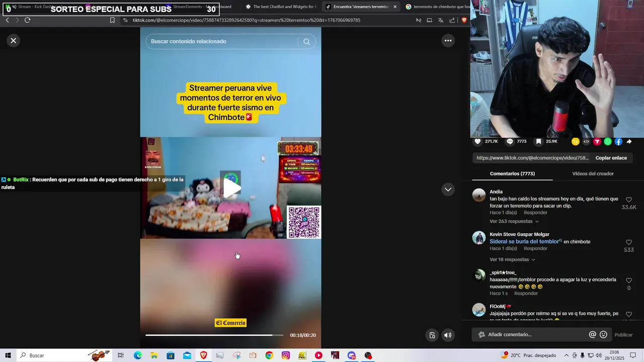Insert a mention with the @ icon
644x362 pixels.
tap(592, 335)
